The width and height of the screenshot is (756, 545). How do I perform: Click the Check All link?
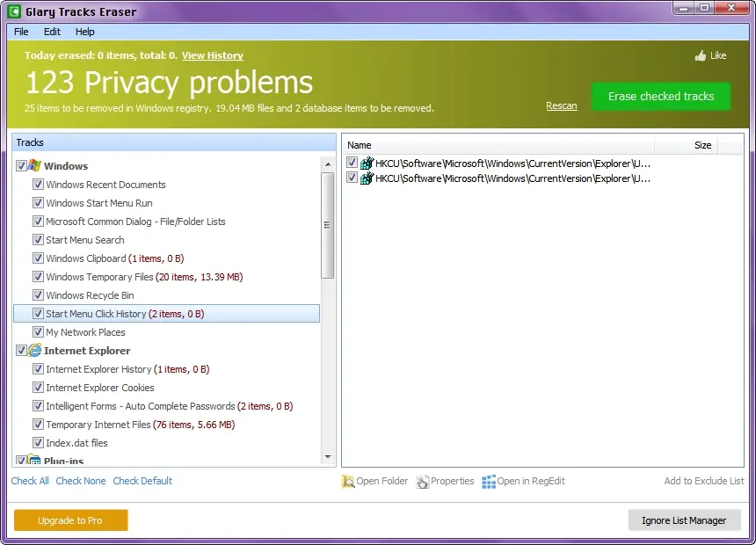point(30,481)
